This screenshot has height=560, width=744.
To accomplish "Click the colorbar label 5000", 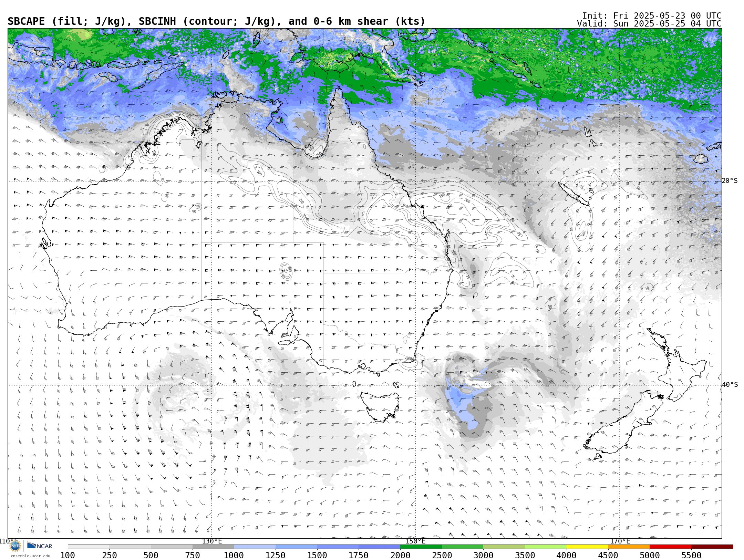I will pos(650,556).
